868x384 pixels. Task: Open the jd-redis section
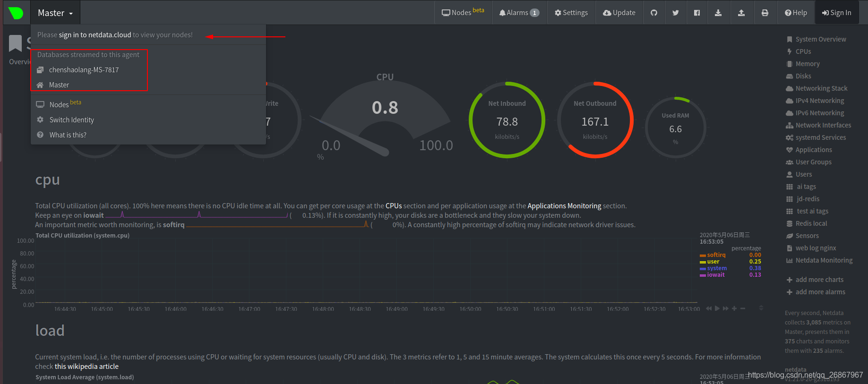[808, 199]
